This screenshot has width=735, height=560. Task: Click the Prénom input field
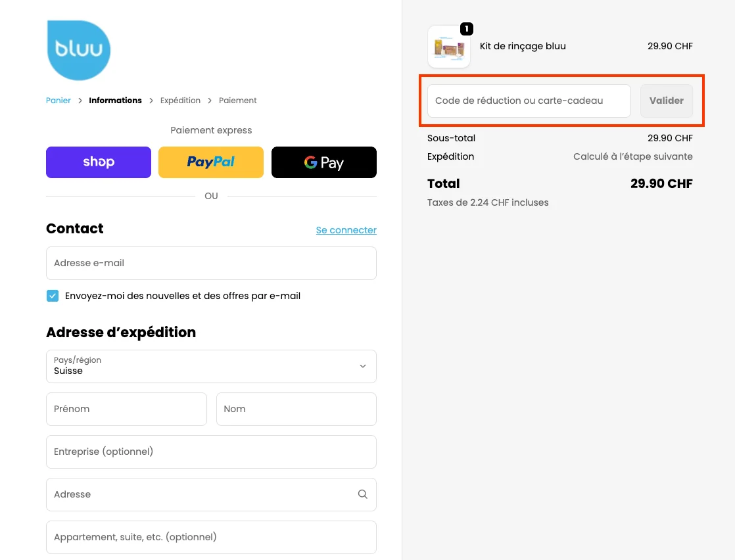(x=126, y=409)
